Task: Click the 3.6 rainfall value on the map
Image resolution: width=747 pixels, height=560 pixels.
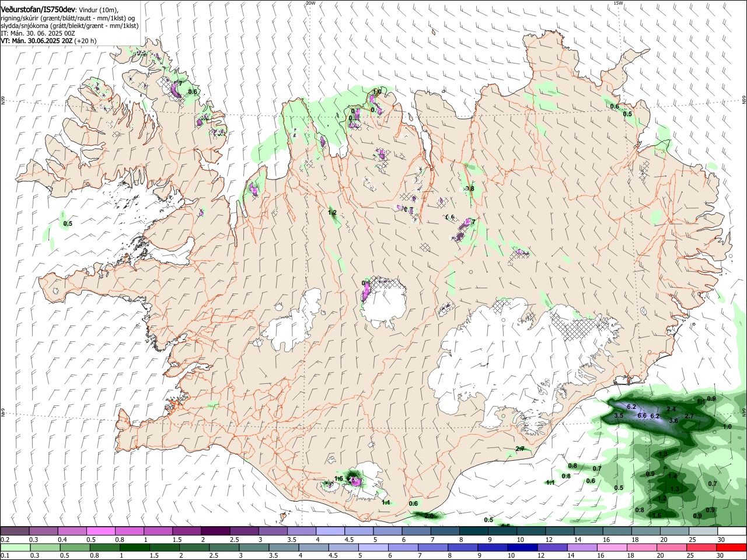Action: (673, 421)
